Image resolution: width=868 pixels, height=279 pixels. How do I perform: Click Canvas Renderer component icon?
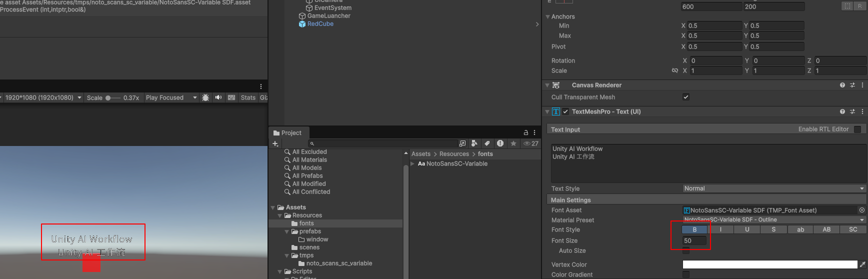pos(556,85)
